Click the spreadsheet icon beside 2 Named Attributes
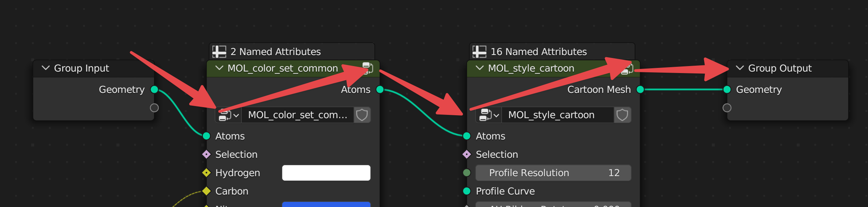Viewport: 868px width, 207px height. tap(219, 52)
